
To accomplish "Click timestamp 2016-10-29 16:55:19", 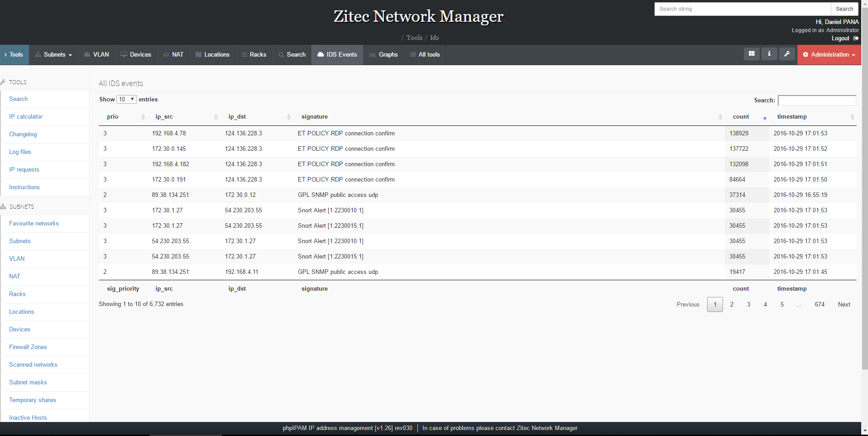I will [x=800, y=195].
